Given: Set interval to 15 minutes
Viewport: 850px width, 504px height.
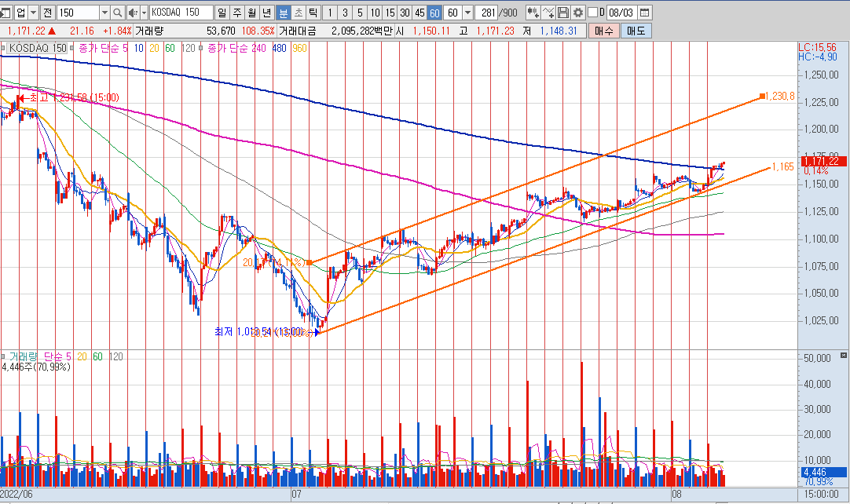Looking at the screenshot, I should click(x=390, y=13).
